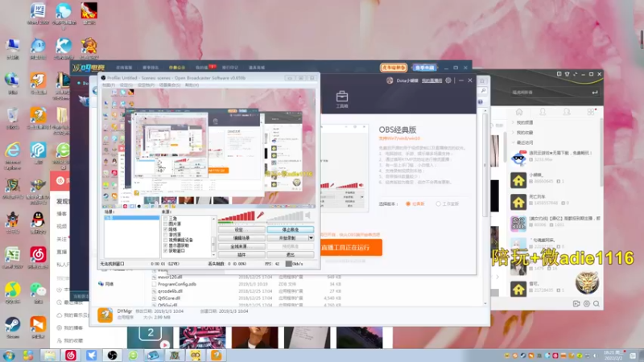Toggle the 图片源 source checkbox

[x=166, y=224]
